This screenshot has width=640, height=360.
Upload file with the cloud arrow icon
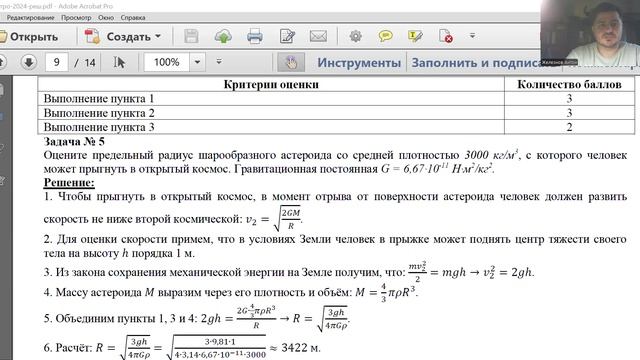coord(223,37)
